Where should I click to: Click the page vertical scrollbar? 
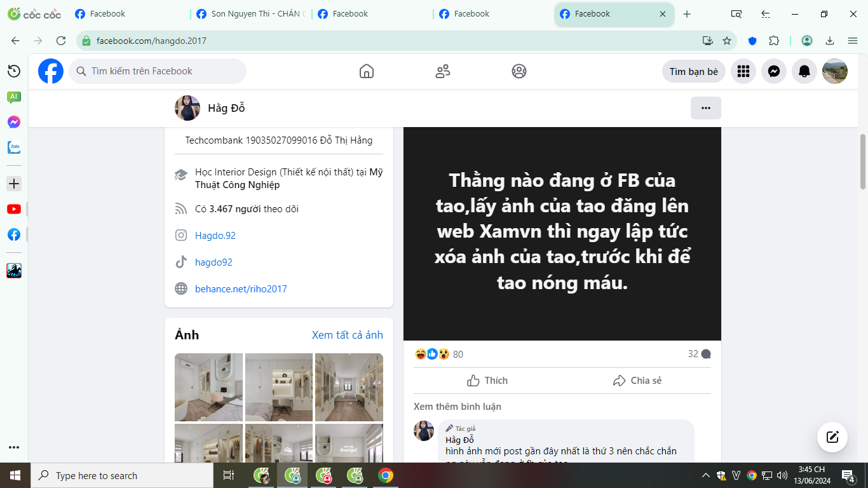(862, 162)
